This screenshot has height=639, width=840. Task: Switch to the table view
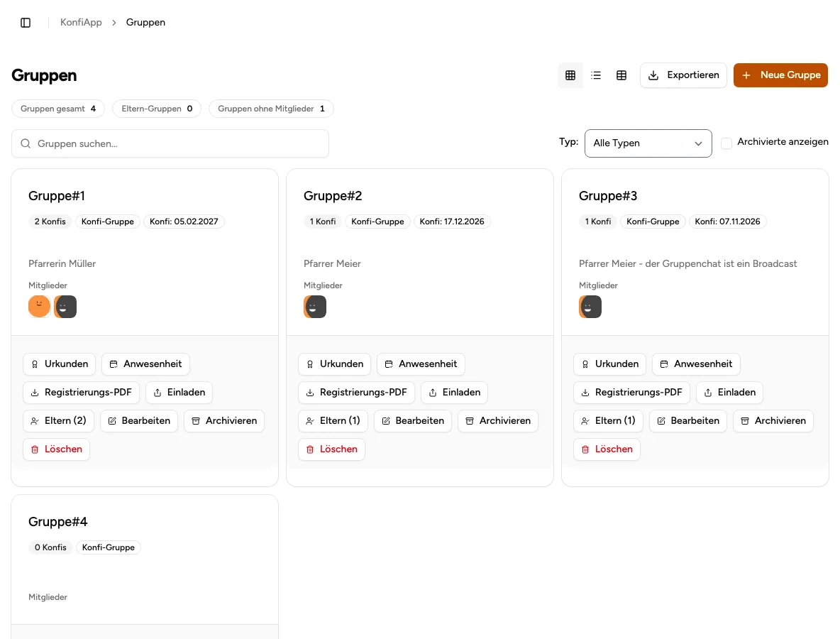click(621, 75)
